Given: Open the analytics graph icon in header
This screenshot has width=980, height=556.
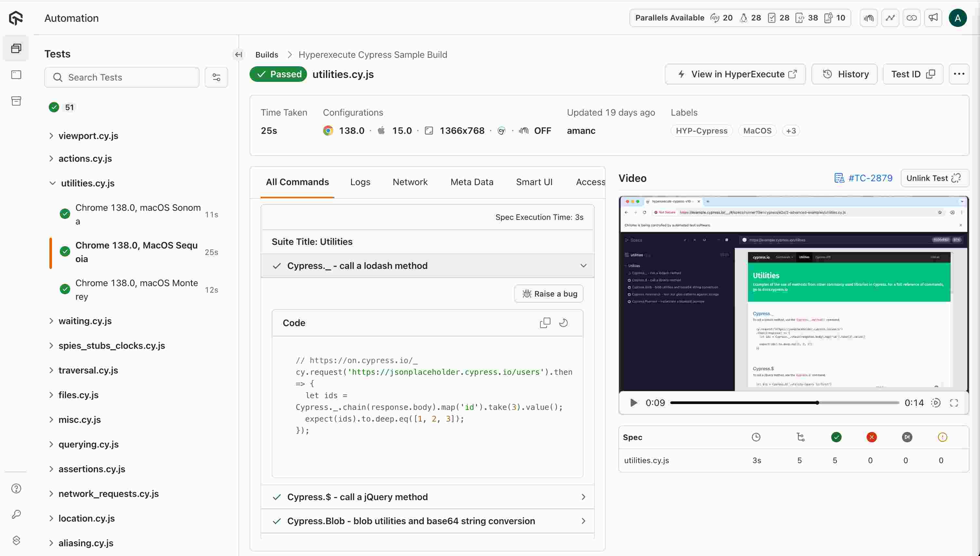Looking at the screenshot, I should click(890, 18).
